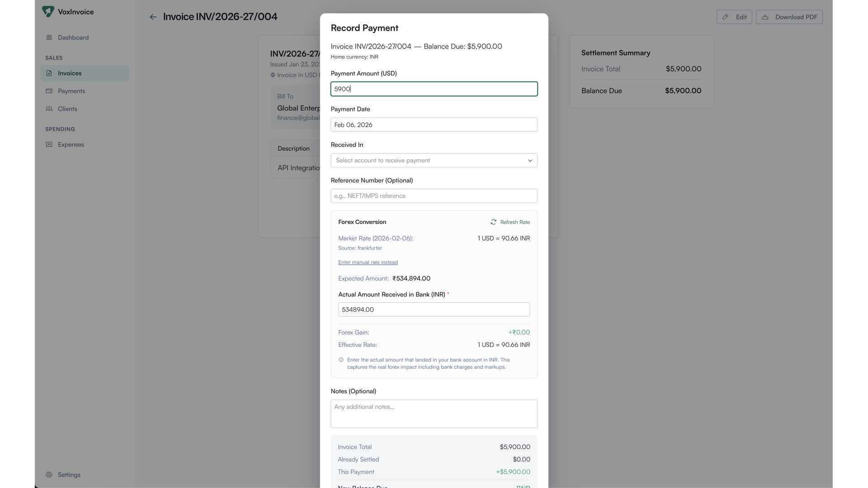Viewport: 868px width, 488px height.
Task: Click the Invoices document icon in sidebar
Action: pyautogui.click(x=49, y=73)
